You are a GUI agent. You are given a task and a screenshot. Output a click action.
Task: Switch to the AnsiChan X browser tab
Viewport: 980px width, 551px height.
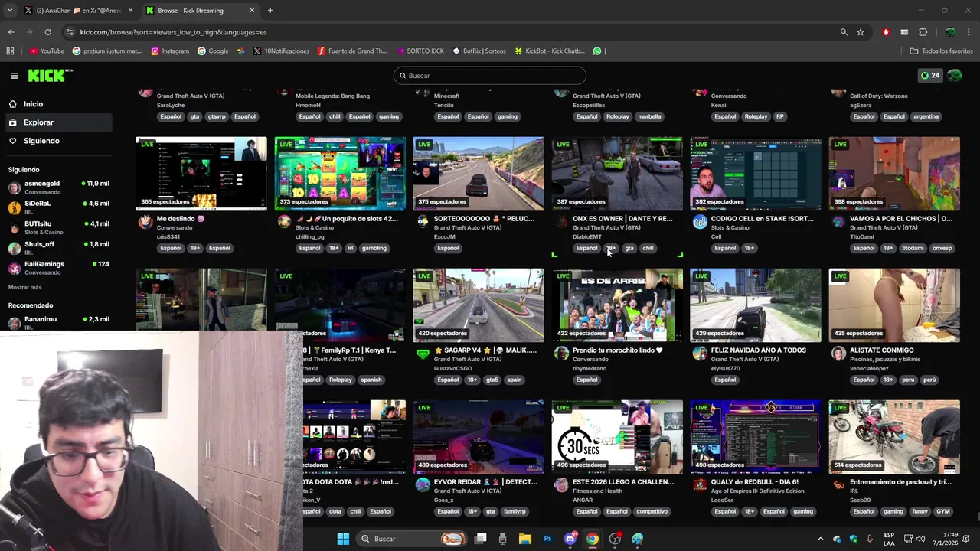[x=79, y=11]
